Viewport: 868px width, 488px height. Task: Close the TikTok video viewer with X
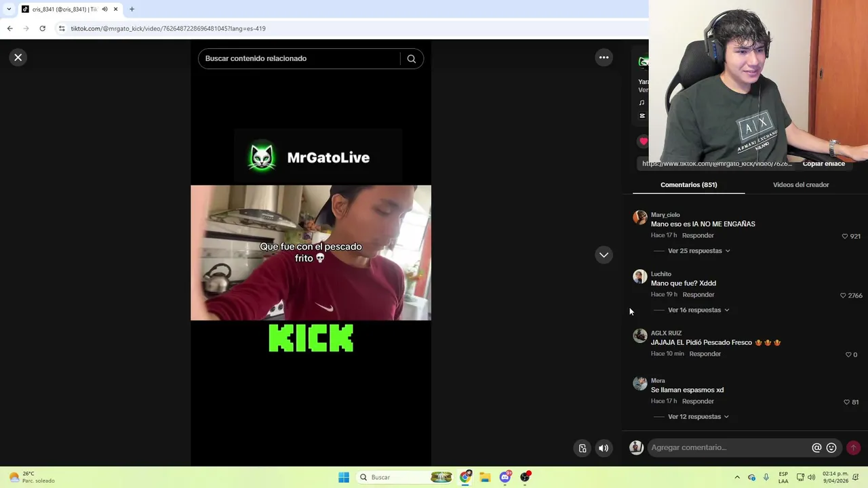coord(18,58)
